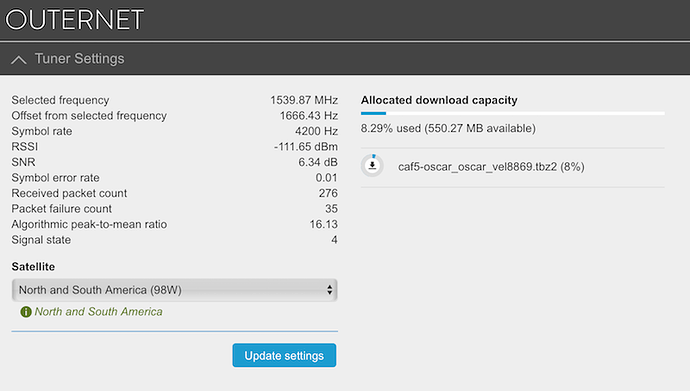Click the dropdown up-down arrows
690x391 pixels.
329,290
